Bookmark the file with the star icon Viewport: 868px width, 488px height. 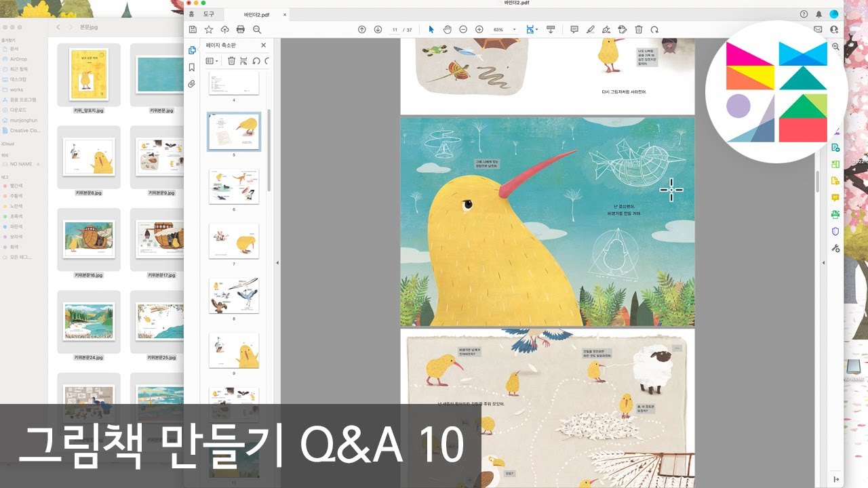pyautogui.click(x=209, y=30)
